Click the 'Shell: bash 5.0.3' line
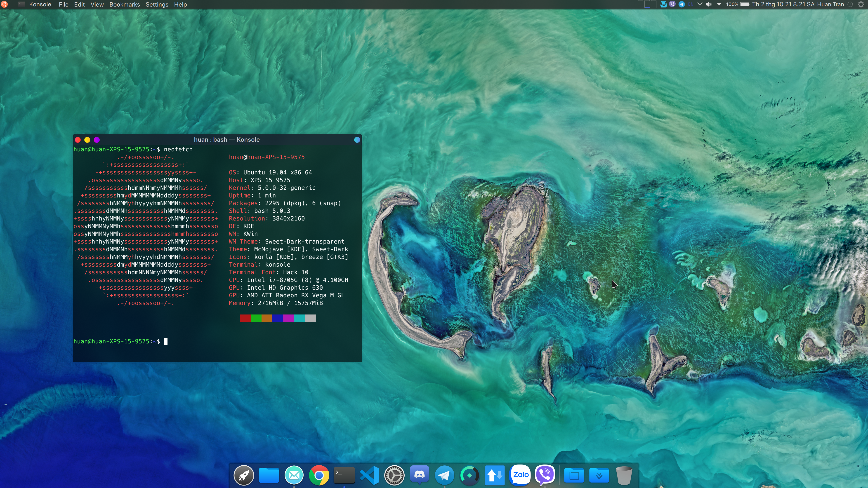Viewport: 868px width, 488px height. (259, 211)
